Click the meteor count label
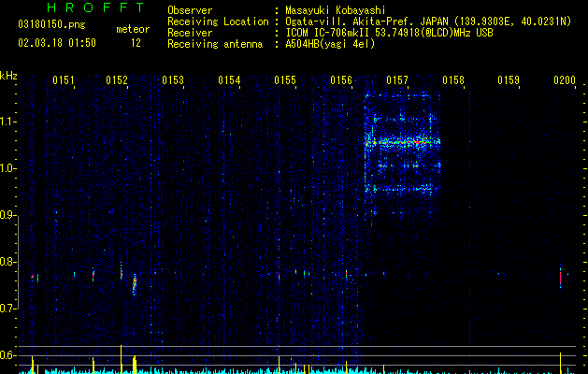The image size is (588, 374). (133, 29)
